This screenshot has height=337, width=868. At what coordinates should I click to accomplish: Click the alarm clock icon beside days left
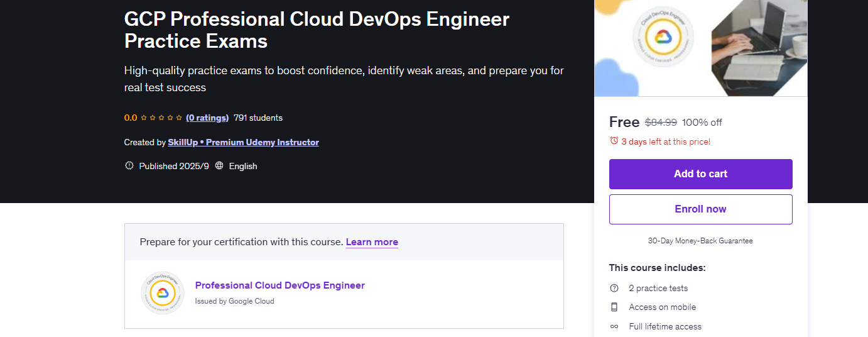[614, 141]
